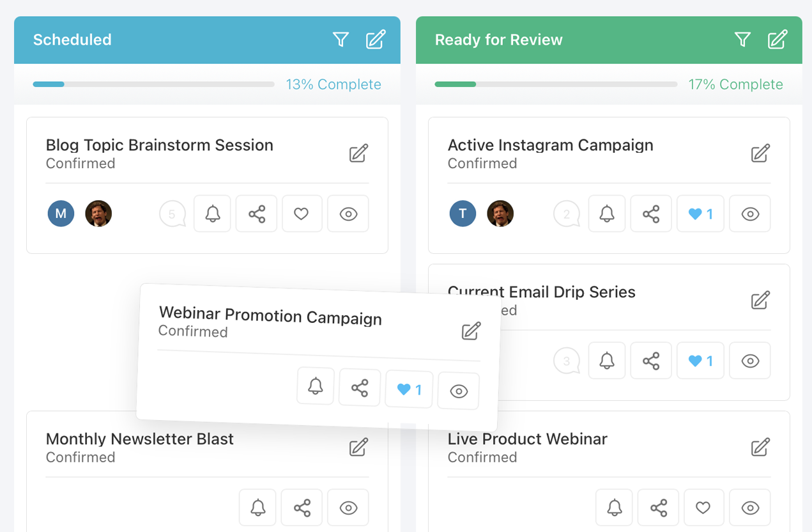Edit the Ready for Review column
The width and height of the screenshot is (812, 532).
(778, 40)
